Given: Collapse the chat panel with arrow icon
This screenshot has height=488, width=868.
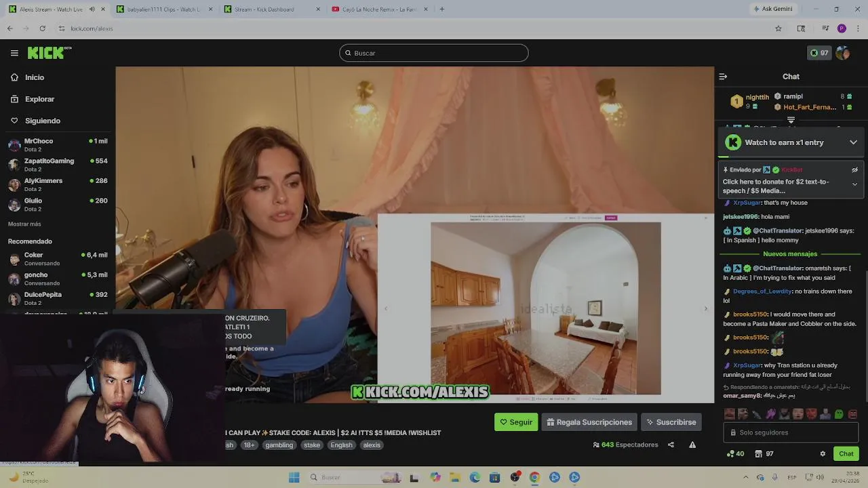Looking at the screenshot, I should (x=723, y=77).
